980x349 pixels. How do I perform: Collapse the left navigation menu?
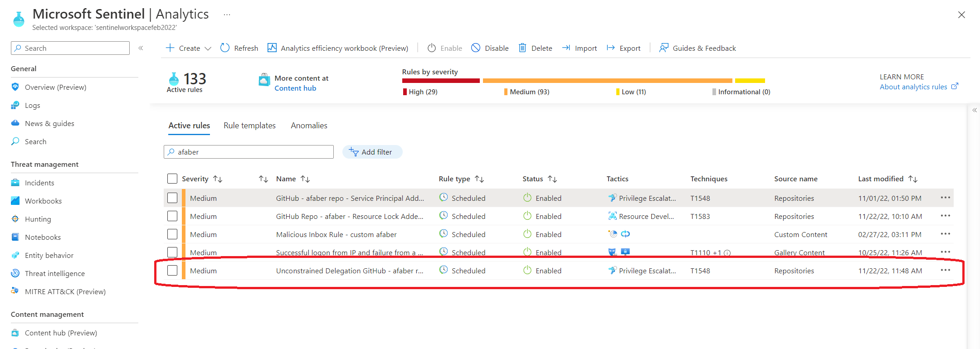141,48
